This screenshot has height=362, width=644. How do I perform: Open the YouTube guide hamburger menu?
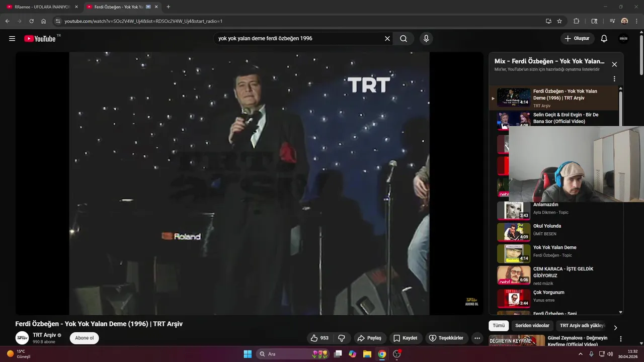12,39
